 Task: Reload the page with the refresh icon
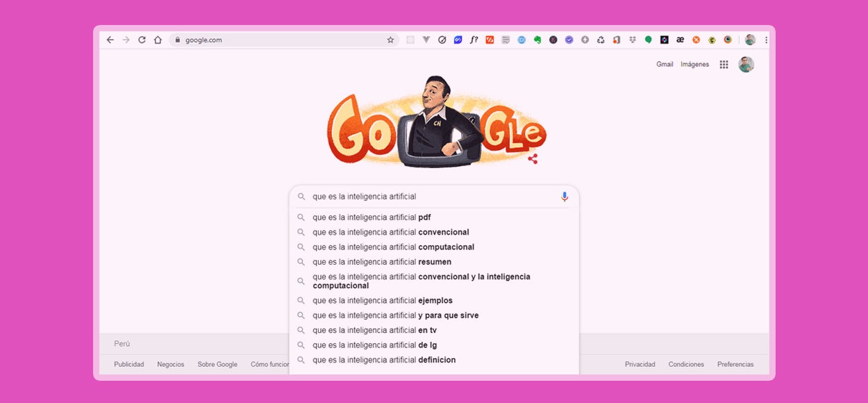[142, 40]
